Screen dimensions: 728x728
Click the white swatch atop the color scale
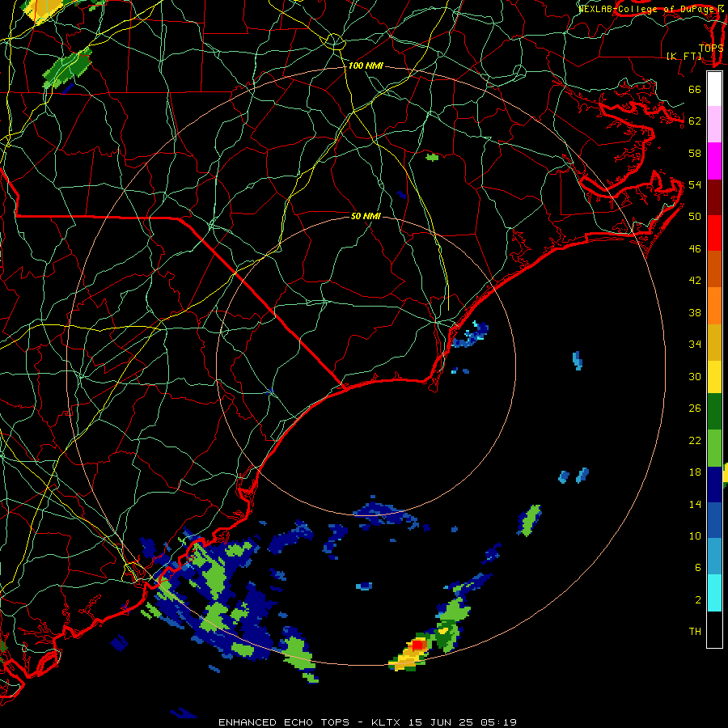(x=714, y=89)
